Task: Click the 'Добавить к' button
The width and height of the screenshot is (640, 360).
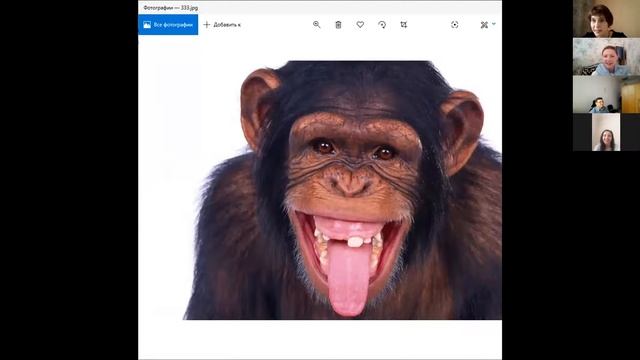Action: pos(222,25)
